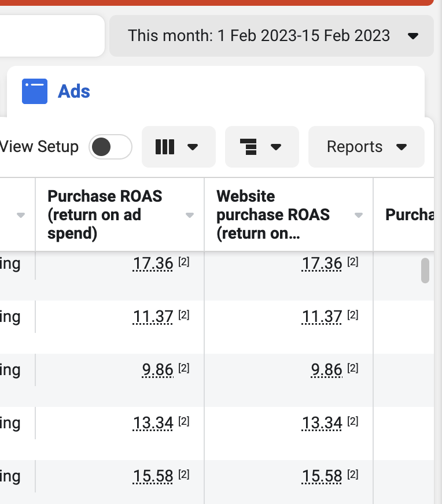Screen dimensions: 442x504
Task: Click footnote [2] beside Website ROAS 15.58
Action: pos(352,474)
